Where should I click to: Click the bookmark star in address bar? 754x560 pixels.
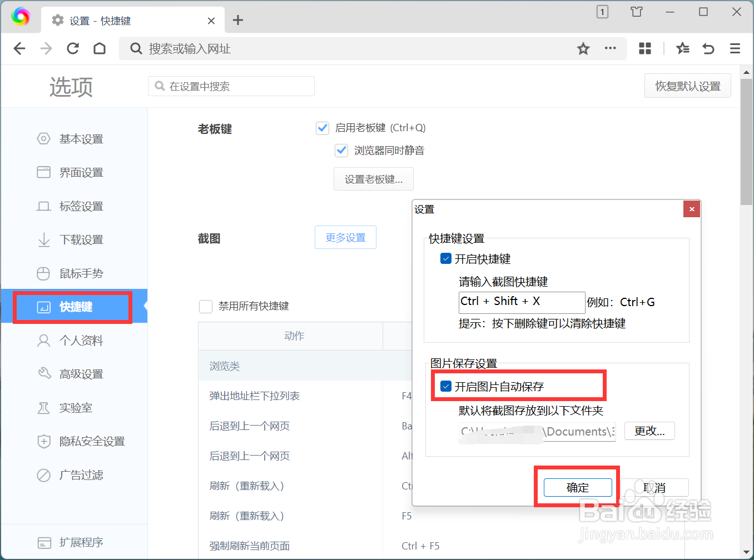[583, 48]
